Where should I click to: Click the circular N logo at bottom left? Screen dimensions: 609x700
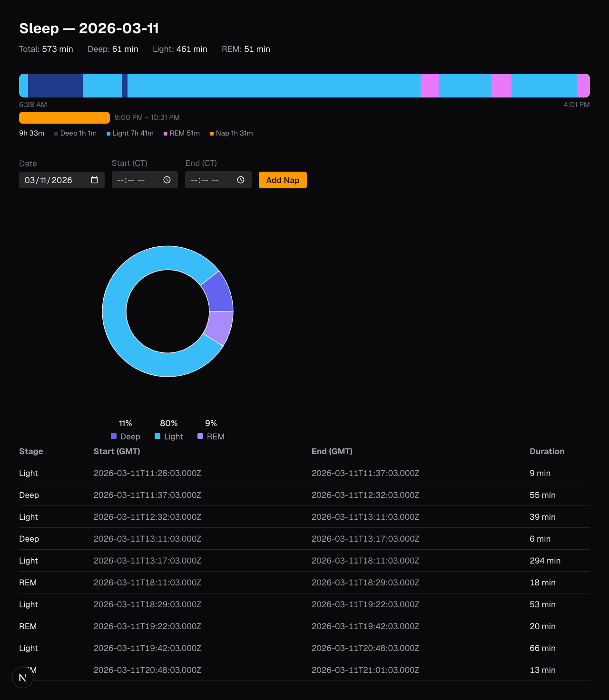click(22, 677)
